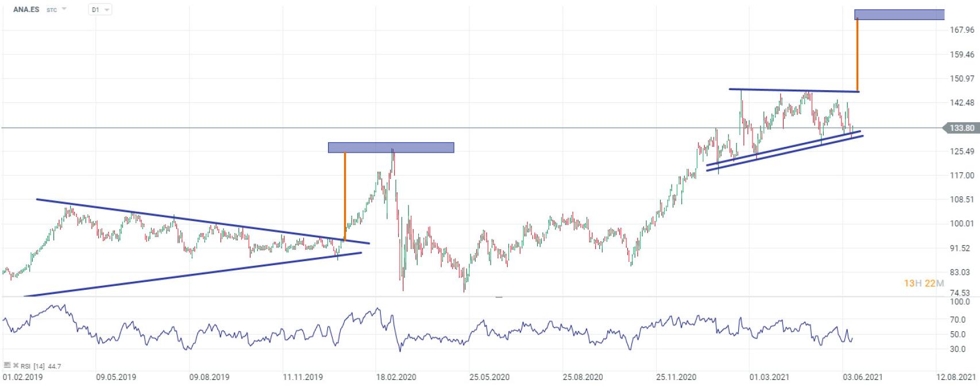Viewport: 980px width, 388px height.
Task: Select the RSI [14] indicator label
Action: [34, 366]
